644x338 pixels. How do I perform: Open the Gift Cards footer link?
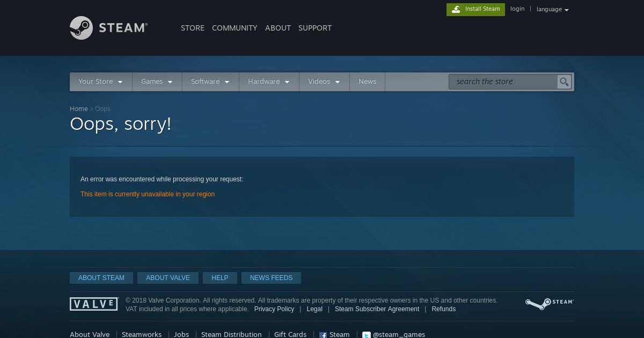click(290, 334)
